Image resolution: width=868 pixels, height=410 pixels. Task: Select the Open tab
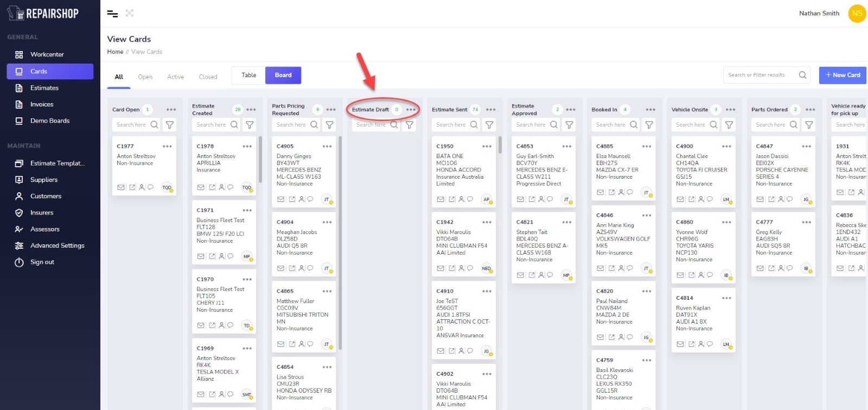(x=145, y=77)
